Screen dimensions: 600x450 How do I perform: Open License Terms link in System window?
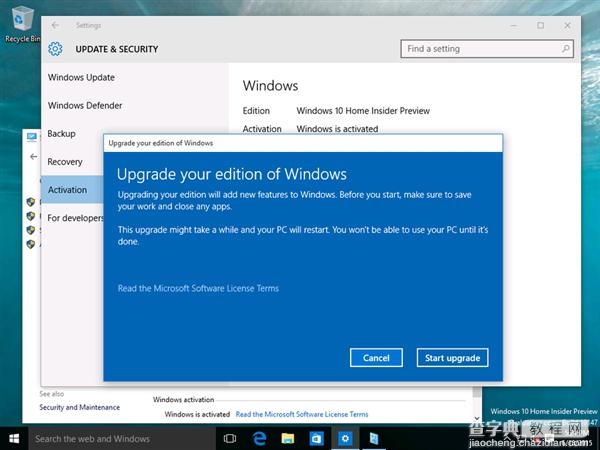(302, 414)
